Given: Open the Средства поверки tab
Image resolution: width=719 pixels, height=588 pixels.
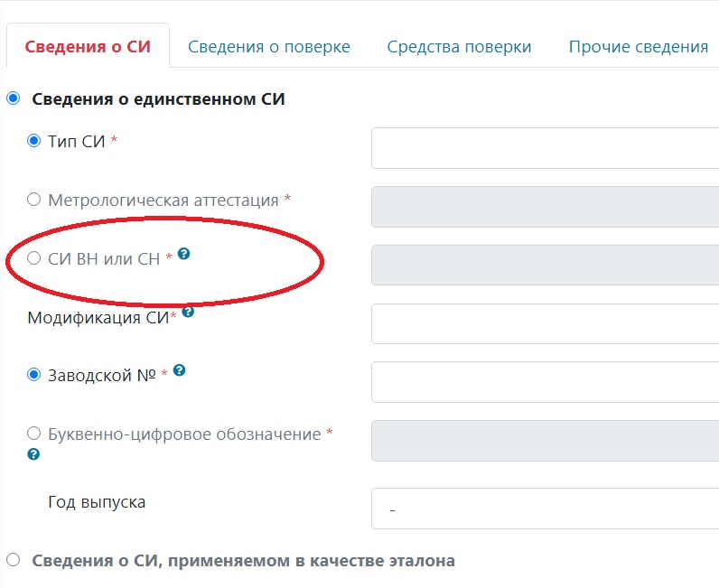Looking at the screenshot, I should click(459, 47).
